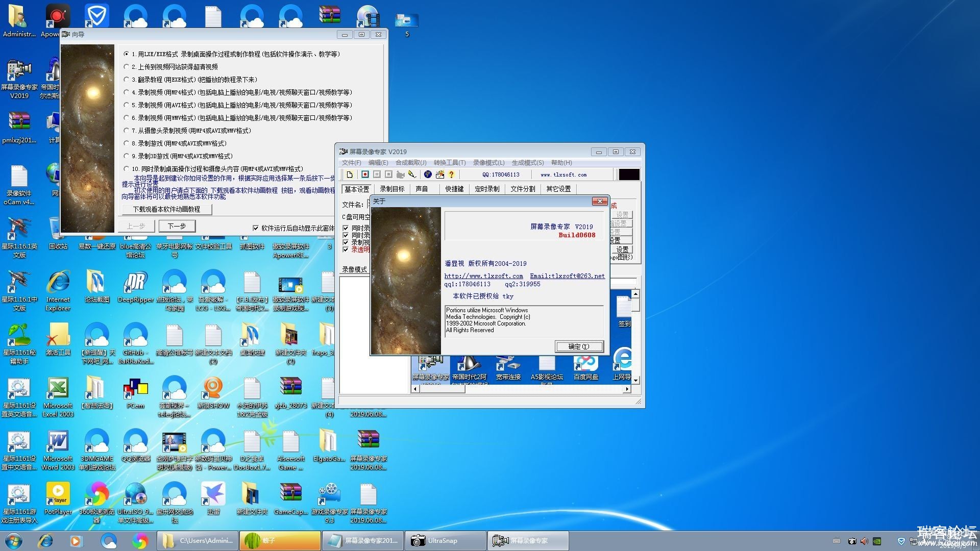The width and height of the screenshot is (980, 551).
Task: Select wizard option 5 record AVI video
Action: coord(238,105)
